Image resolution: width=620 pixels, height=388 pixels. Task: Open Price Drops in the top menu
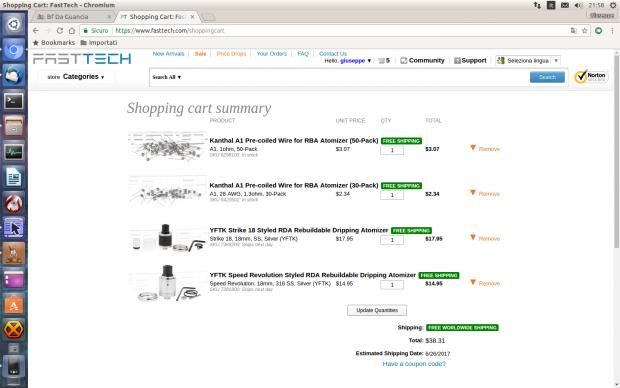tap(231, 53)
